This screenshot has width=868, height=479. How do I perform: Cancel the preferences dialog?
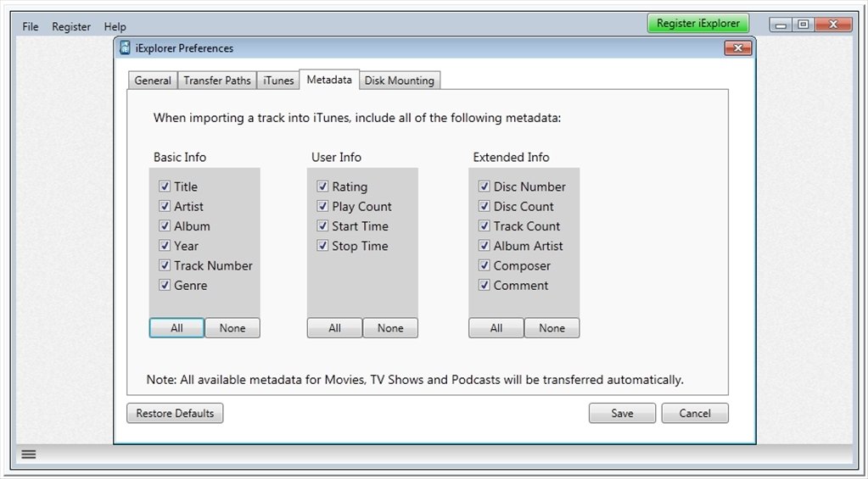(695, 413)
